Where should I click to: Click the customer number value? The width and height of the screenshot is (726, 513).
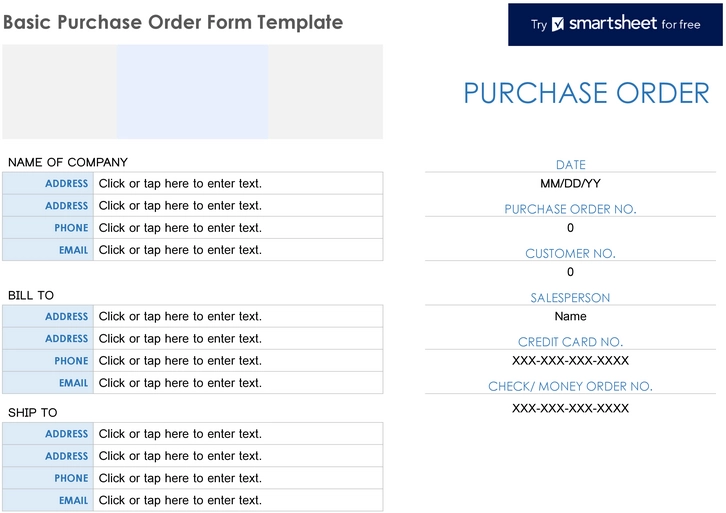tap(570, 272)
